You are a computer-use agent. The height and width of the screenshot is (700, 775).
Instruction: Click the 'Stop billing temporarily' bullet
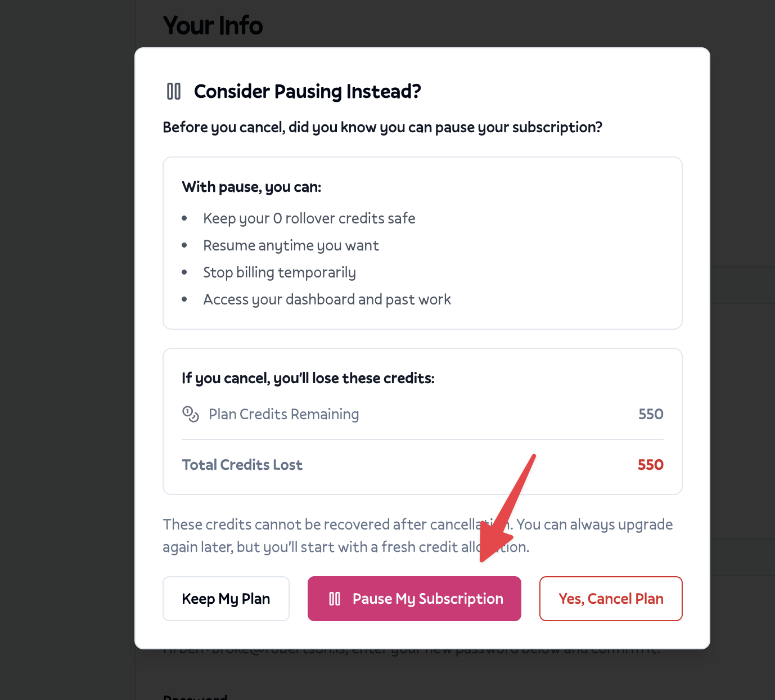point(279,272)
